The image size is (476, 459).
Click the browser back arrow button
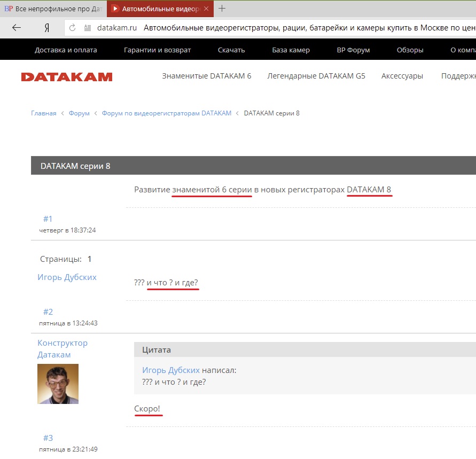click(x=17, y=28)
